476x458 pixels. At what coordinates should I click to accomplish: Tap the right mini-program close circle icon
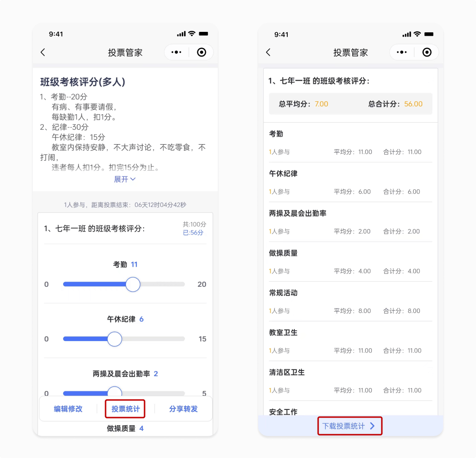pyautogui.click(x=427, y=52)
